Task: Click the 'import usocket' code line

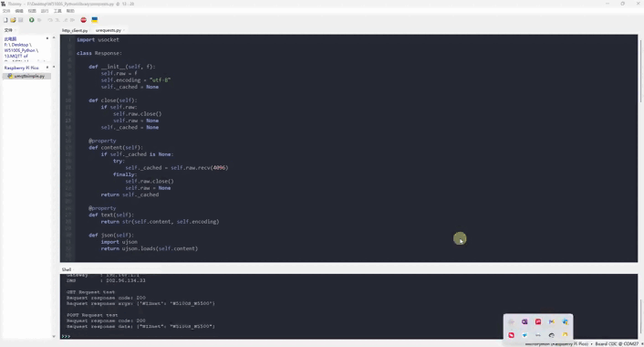Action: coord(98,40)
